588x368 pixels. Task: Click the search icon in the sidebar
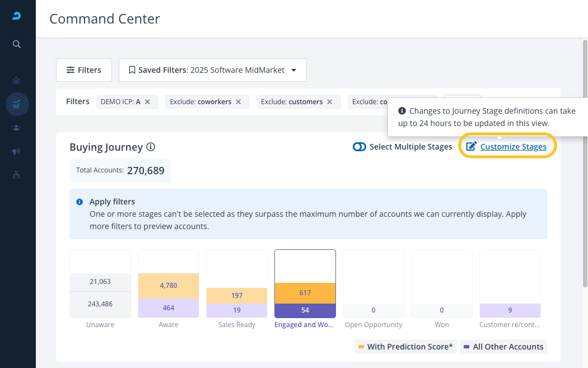pos(17,44)
